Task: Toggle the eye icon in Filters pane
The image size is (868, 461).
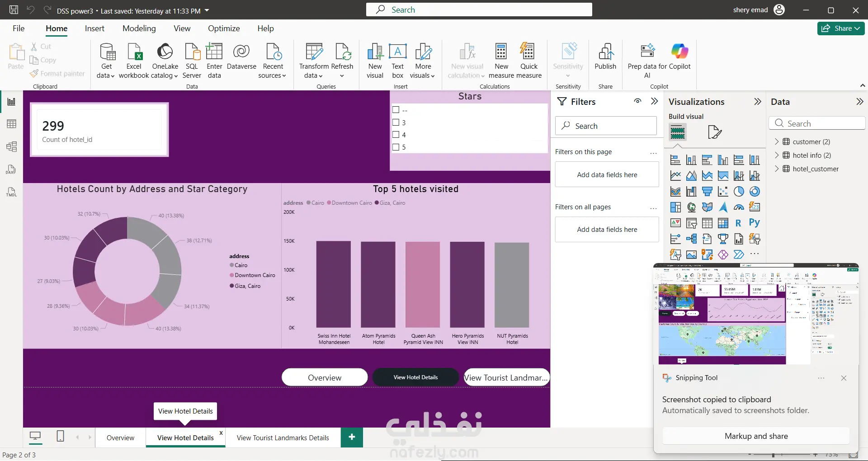Action: pos(637,101)
